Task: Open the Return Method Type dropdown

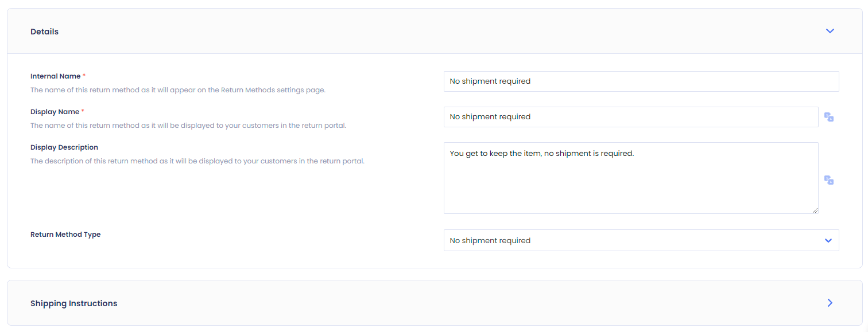Action: (641, 240)
